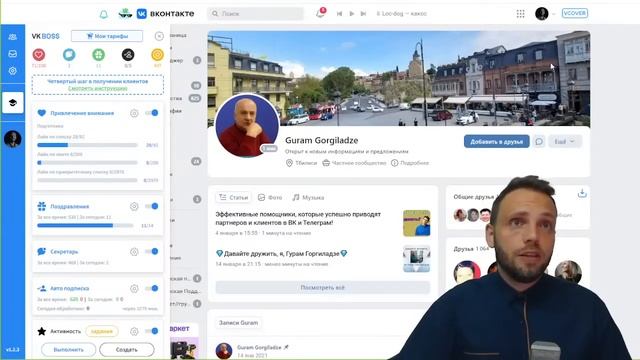Open Подробнее profile details

[410, 163]
